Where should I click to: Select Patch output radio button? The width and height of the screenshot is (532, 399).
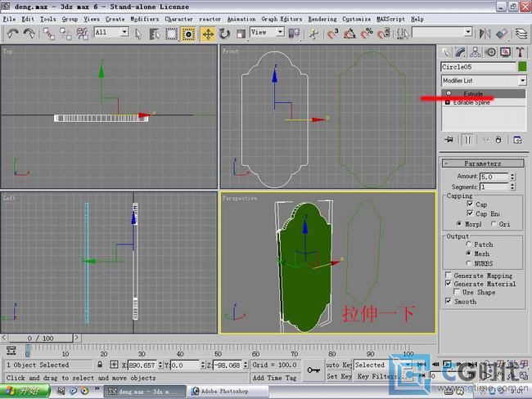(468, 244)
